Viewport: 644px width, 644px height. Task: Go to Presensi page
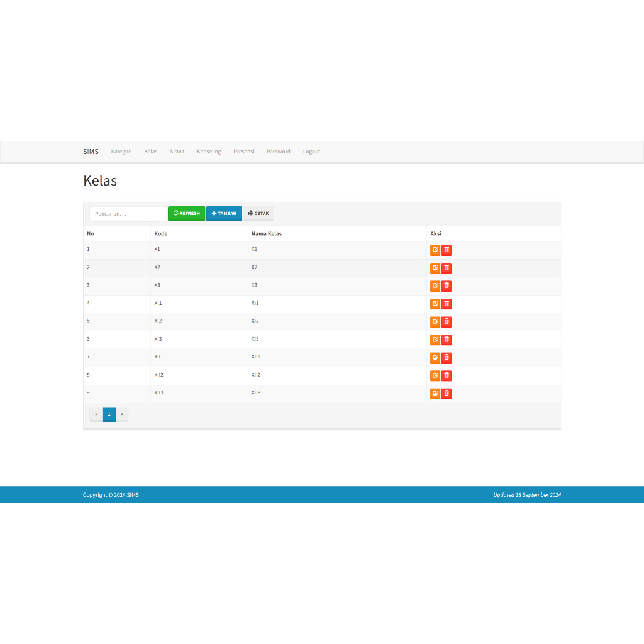[244, 152]
